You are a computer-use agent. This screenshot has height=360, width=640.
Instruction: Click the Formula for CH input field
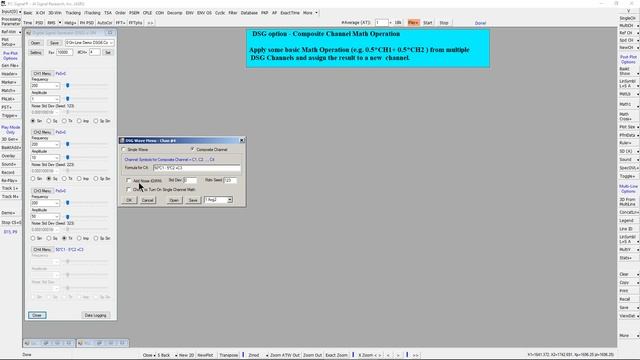point(197,168)
